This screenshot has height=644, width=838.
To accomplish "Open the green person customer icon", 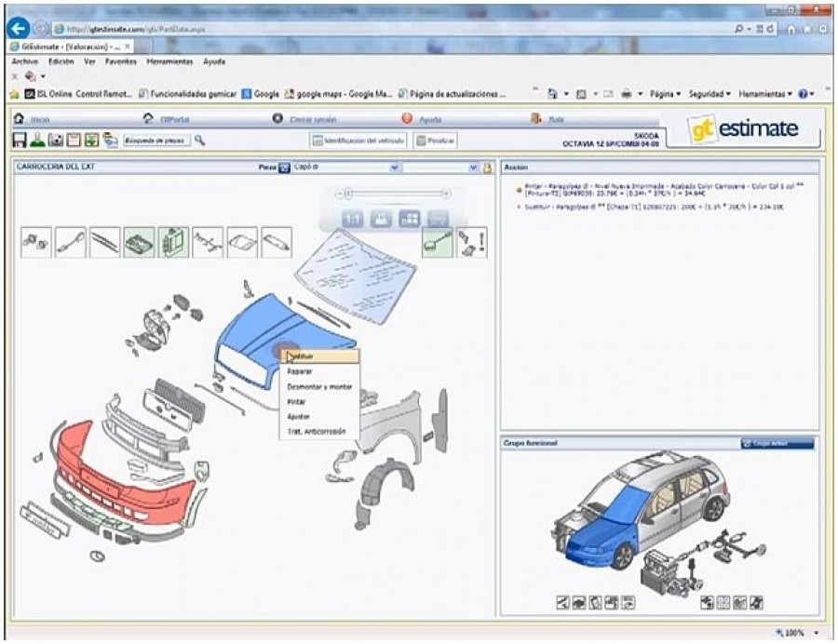I will (37, 140).
